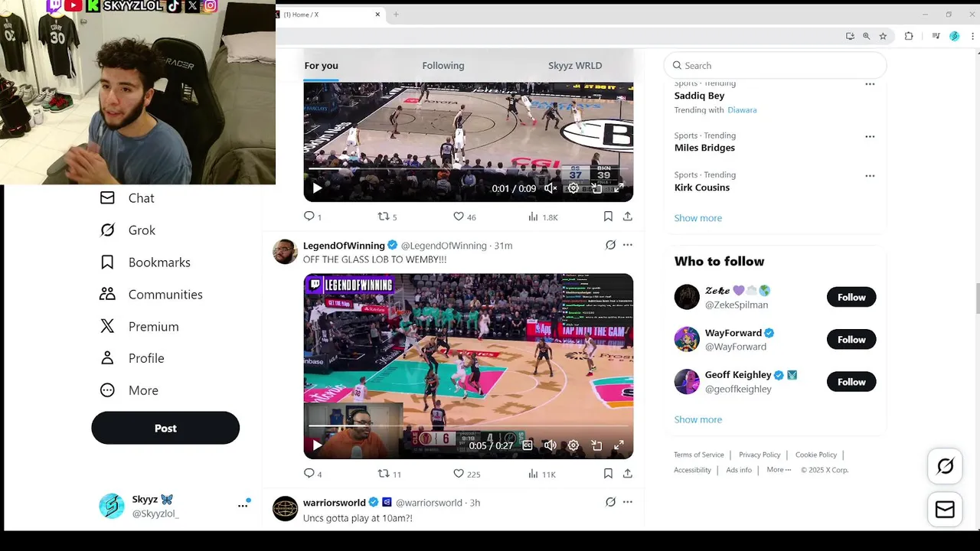Follow Geoff Keighley

tap(851, 382)
